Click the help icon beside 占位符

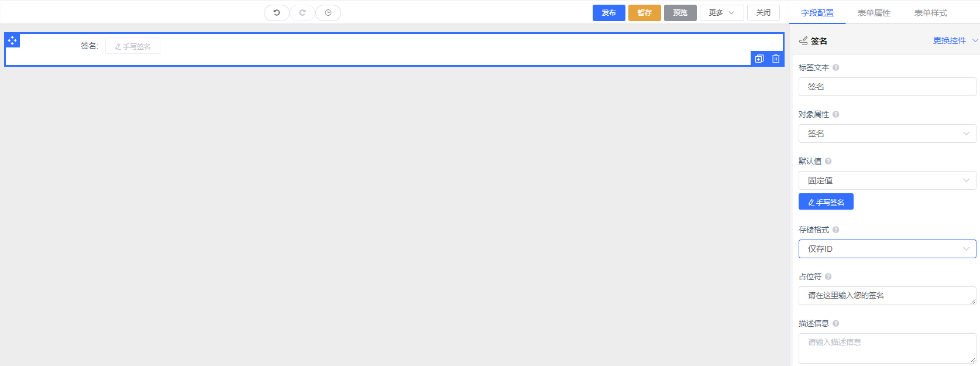click(x=828, y=276)
